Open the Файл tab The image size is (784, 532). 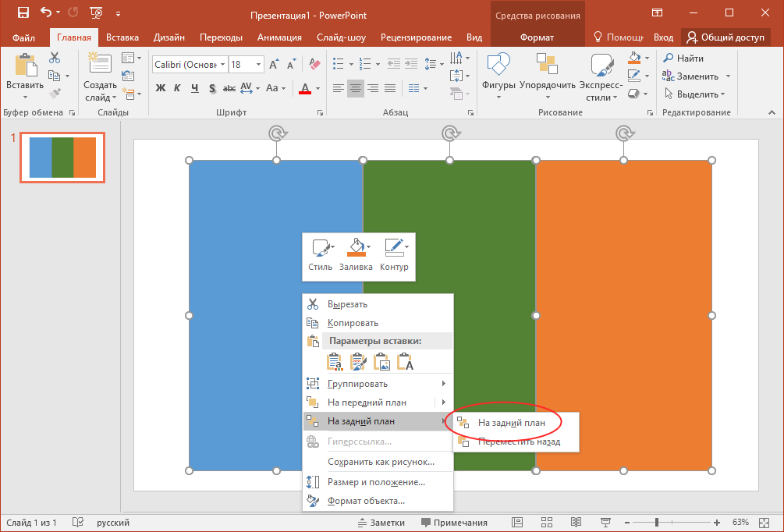point(23,37)
